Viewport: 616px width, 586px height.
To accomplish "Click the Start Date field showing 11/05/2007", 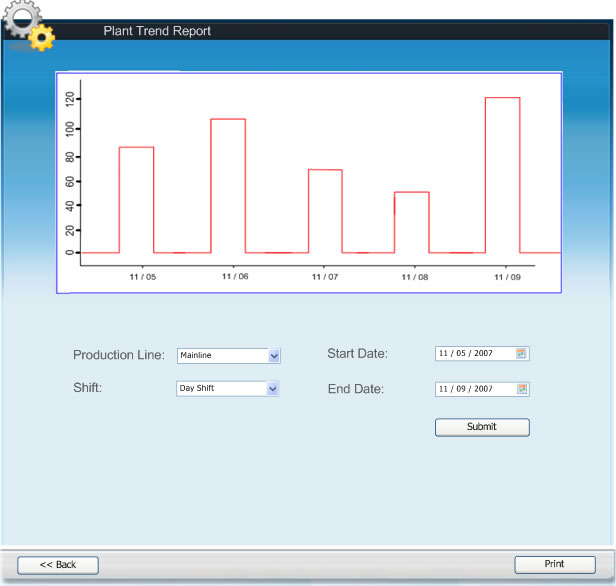I will (x=474, y=353).
